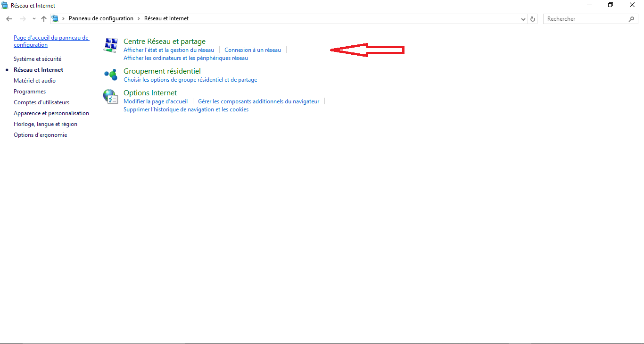Click the Control Panel icon in address bar
The height and width of the screenshot is (344, 644).
pyautogui.click(x=55, y=19)
